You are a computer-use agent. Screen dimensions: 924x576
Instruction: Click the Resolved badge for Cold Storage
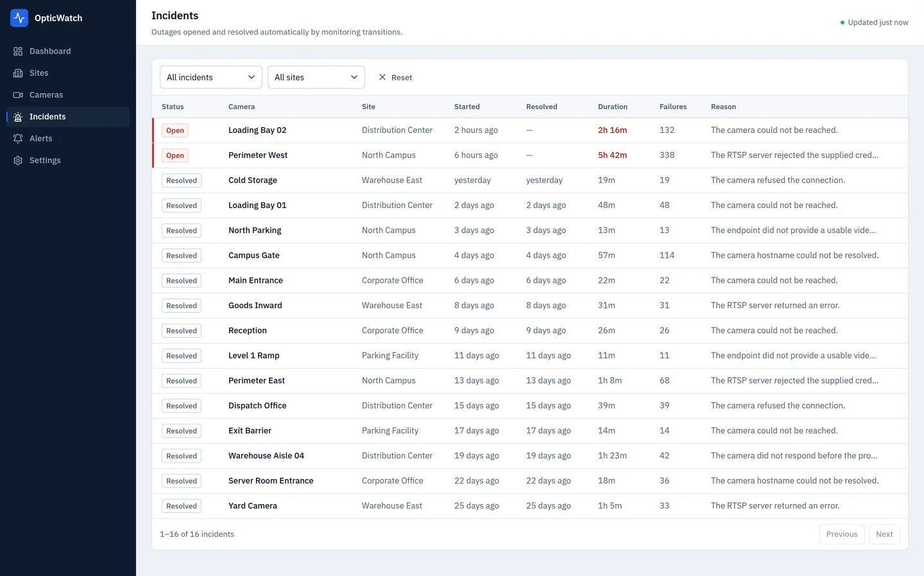[x=182, y=180]
